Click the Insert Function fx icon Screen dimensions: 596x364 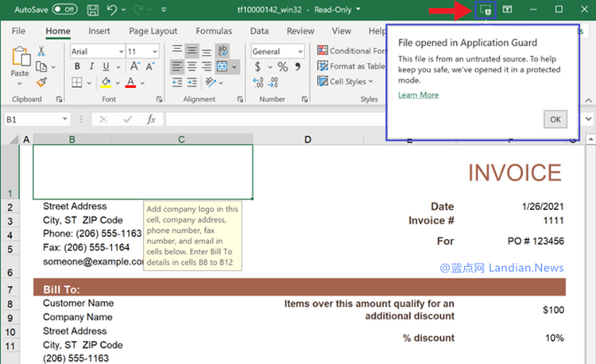click(x=151, y=119)
